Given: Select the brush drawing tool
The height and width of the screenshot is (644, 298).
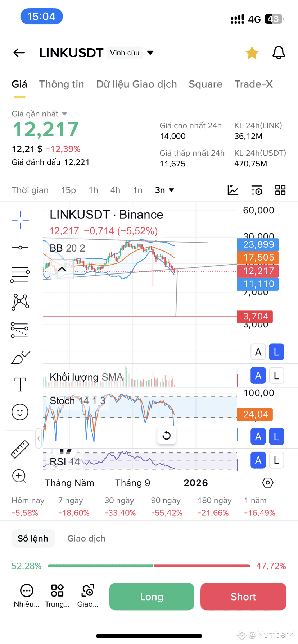Looking at the screenshot, I should coord(20,357).
